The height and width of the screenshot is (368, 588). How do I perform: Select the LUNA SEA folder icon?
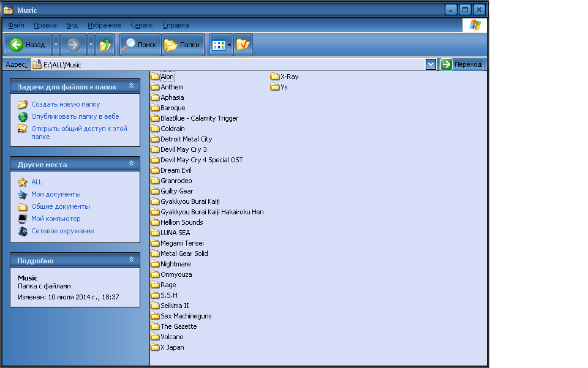155,233
